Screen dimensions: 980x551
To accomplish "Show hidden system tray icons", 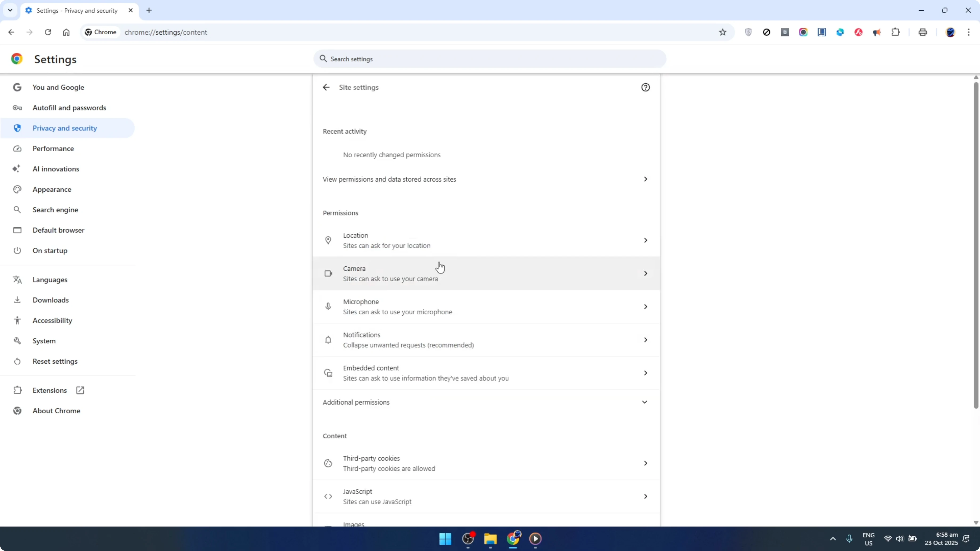I will 833,539.
